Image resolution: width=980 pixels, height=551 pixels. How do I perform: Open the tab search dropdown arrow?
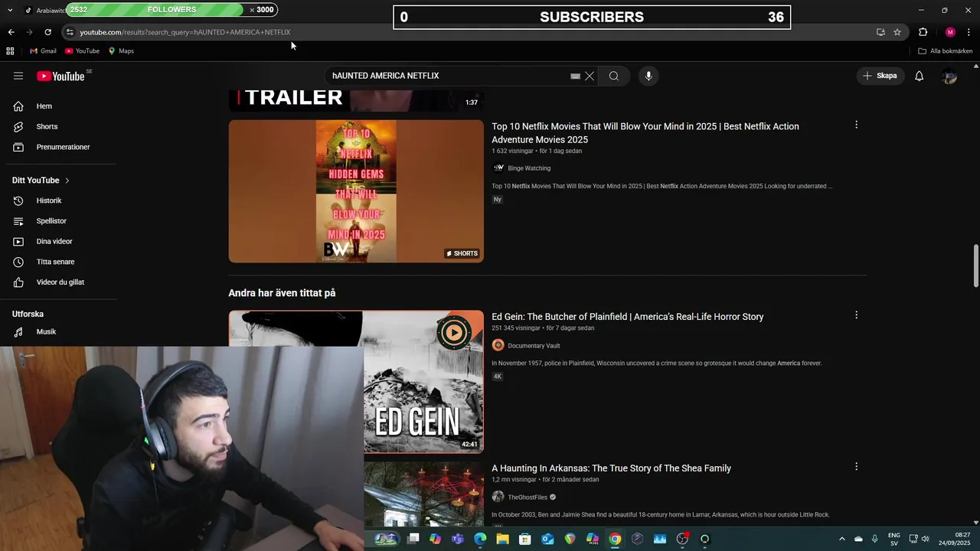click(x=10, y=10)
